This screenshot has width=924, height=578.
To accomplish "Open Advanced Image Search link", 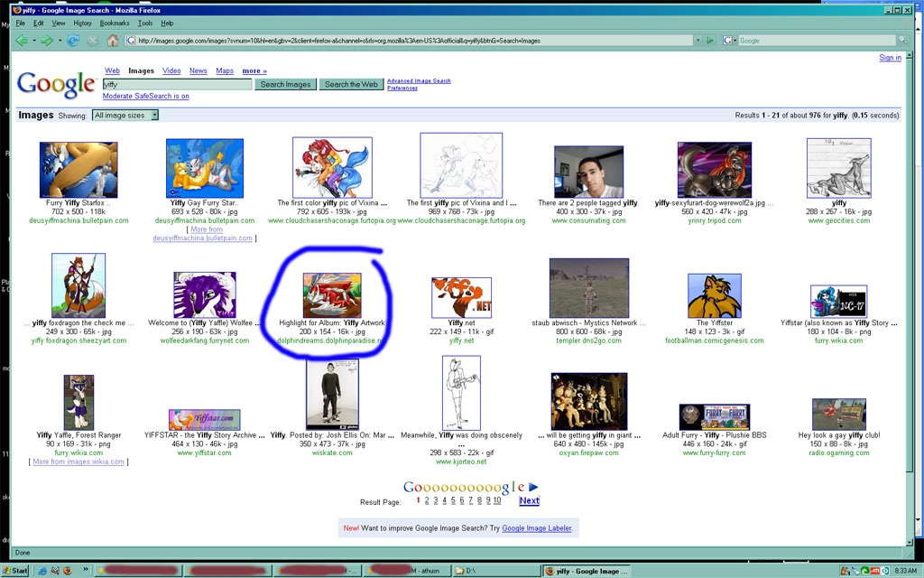I will pyautogui.click(x=419, y=80).
